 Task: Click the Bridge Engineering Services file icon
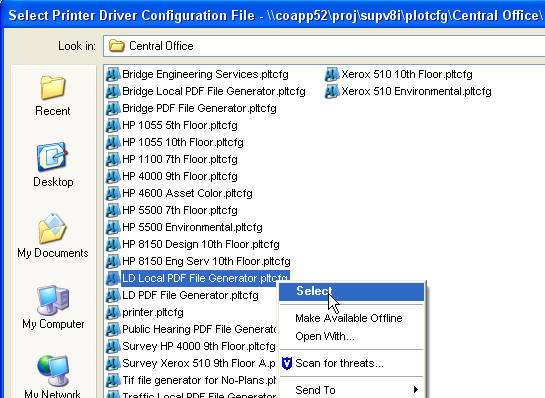(113, 74)
